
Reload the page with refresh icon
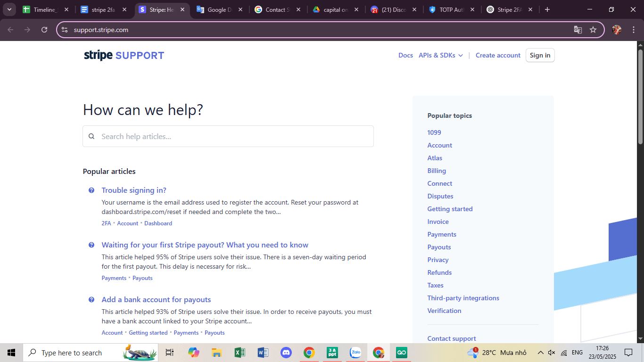(x=44, y=30)
